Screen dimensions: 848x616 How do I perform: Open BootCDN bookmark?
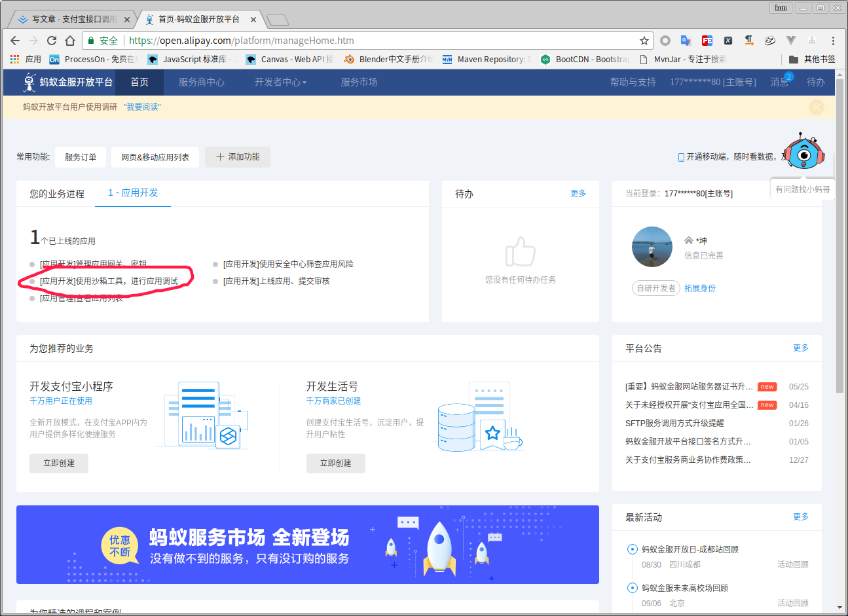coord(585,59)
